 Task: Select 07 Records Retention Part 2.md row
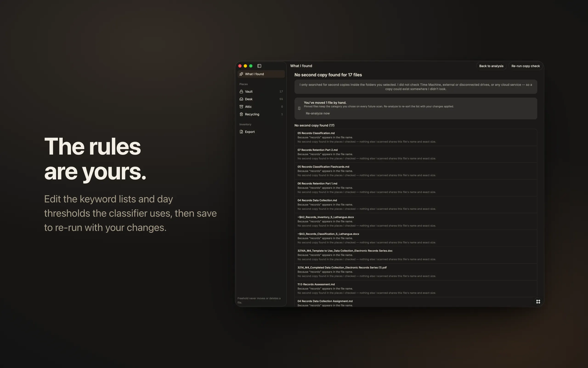pos(416,154)
